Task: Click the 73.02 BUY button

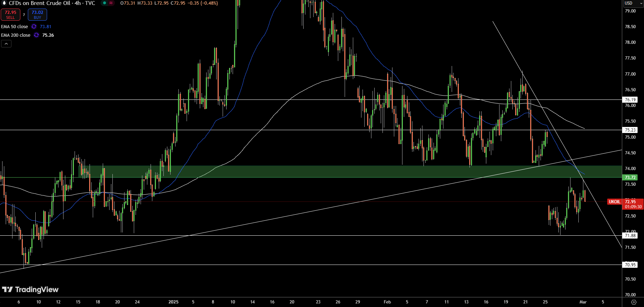Action: point(37,15)
